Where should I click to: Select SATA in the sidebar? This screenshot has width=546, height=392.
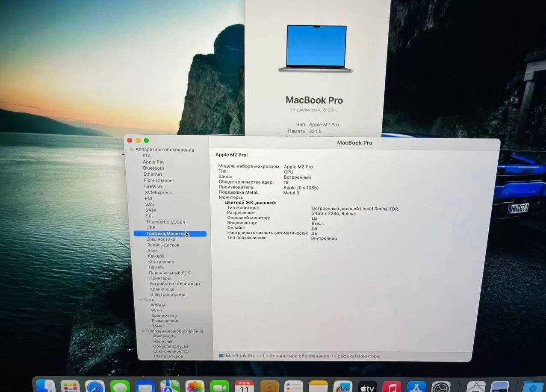(x=151, y=210)
